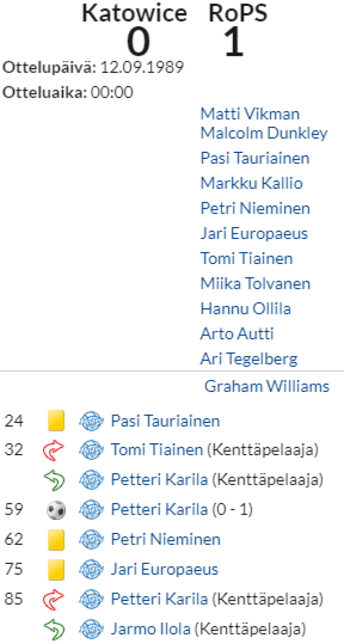Select Markku Kallio in the lineup
This screenshot has width=344, height=644.
pyautogui.click(x=251, y=184)
